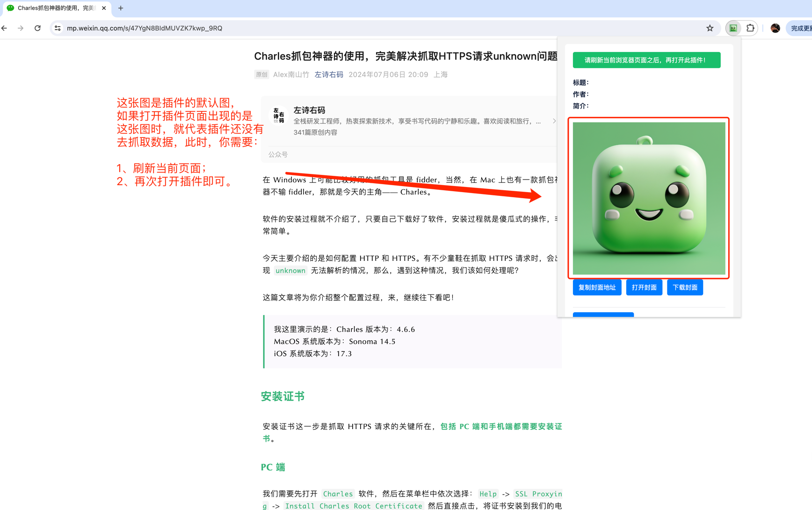Image resolution: width=812 pixels, height=510 pixels.
Task: Reload the current page
Action: pos(37,28)
